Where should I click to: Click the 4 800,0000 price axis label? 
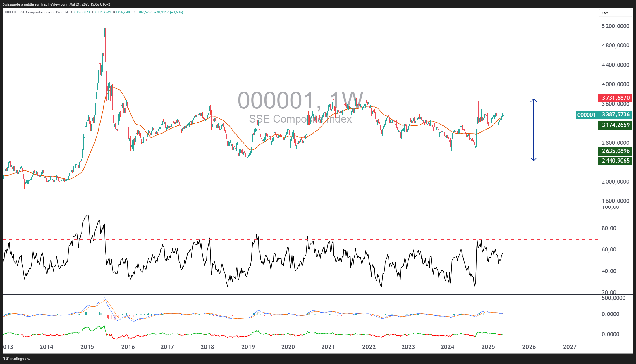coord(616,45)
